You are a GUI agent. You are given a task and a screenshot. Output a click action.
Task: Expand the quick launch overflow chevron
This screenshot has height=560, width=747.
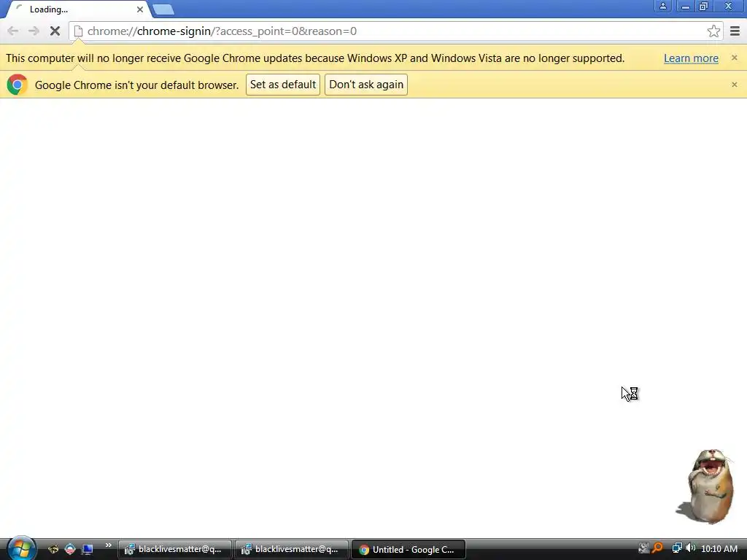pos(108,545)
